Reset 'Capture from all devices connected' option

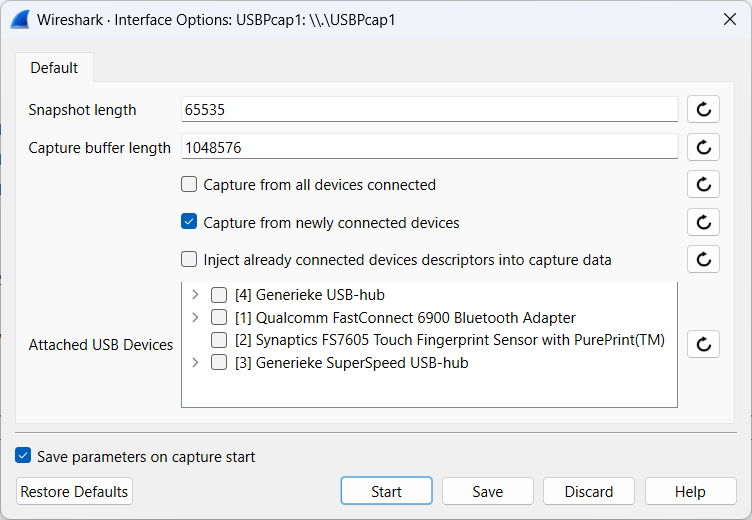click(x=703, y=184)
